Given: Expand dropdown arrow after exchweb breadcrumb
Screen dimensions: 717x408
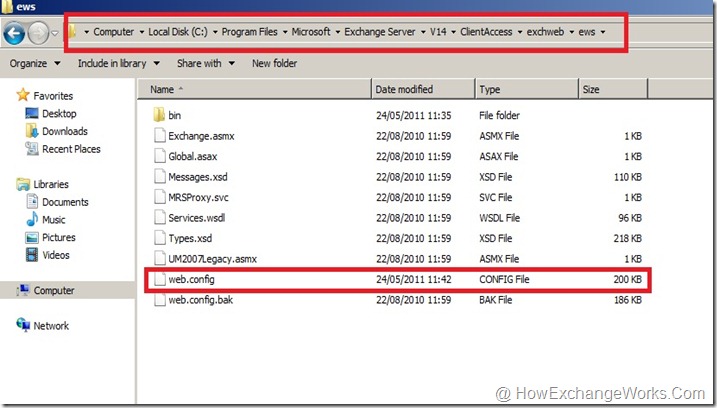Looking at the screenshot, I should (571, 32).
